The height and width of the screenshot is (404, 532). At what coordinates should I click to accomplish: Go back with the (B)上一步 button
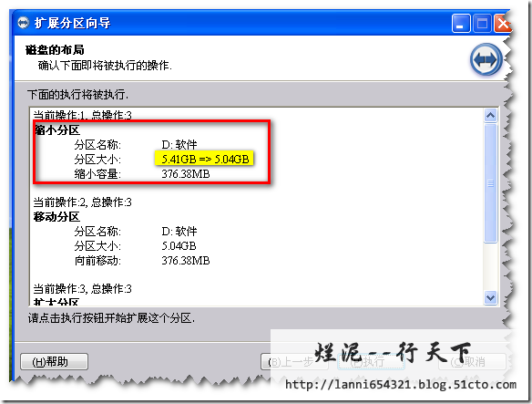(x=294, y=362)
